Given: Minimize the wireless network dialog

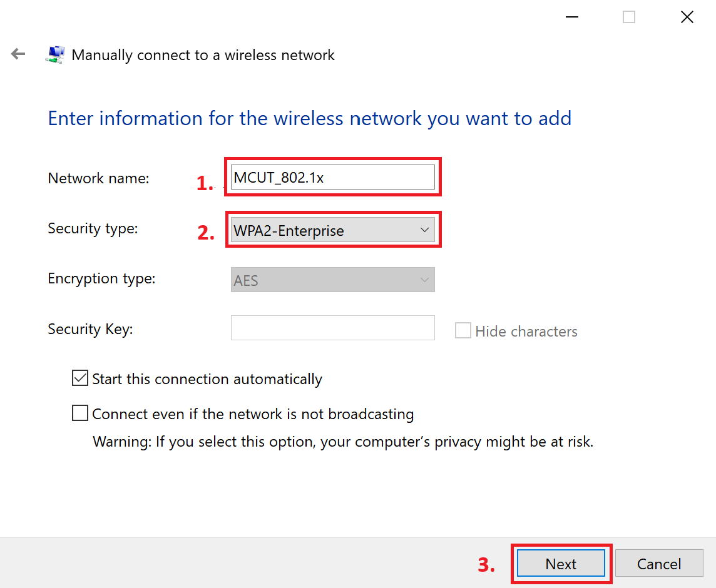Looking at the screenshot, I should 572,18.
